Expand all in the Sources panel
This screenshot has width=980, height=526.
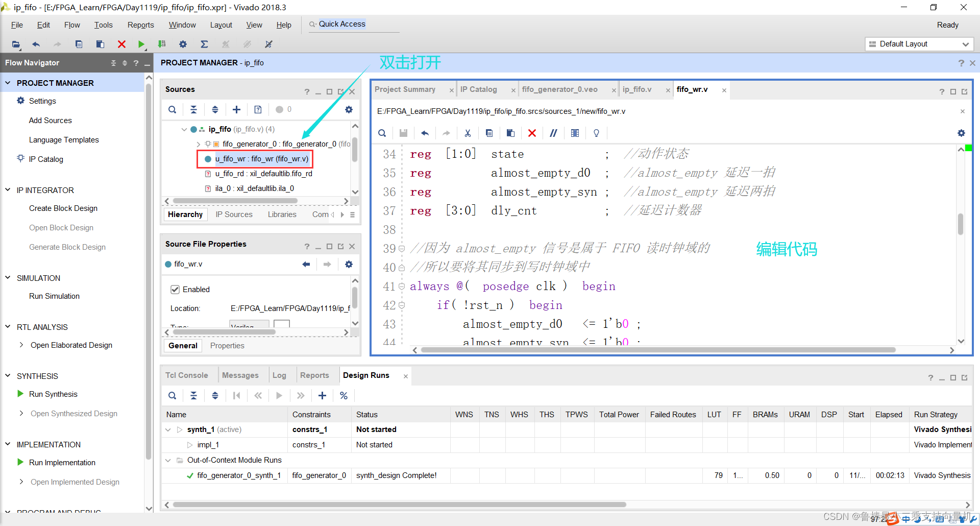point(215,109)
